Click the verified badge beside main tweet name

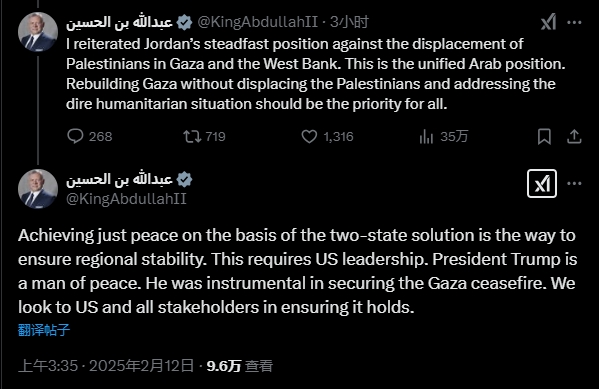click(185, 179)
